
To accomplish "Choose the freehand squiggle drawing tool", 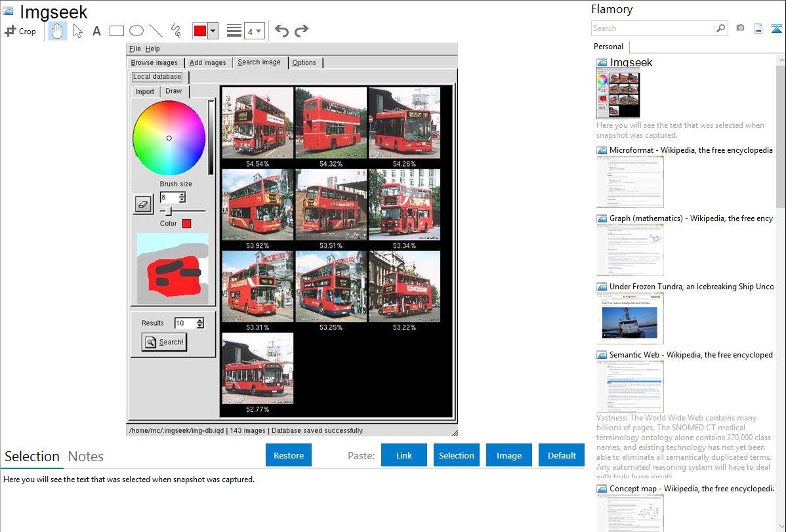I will (176, 31).
